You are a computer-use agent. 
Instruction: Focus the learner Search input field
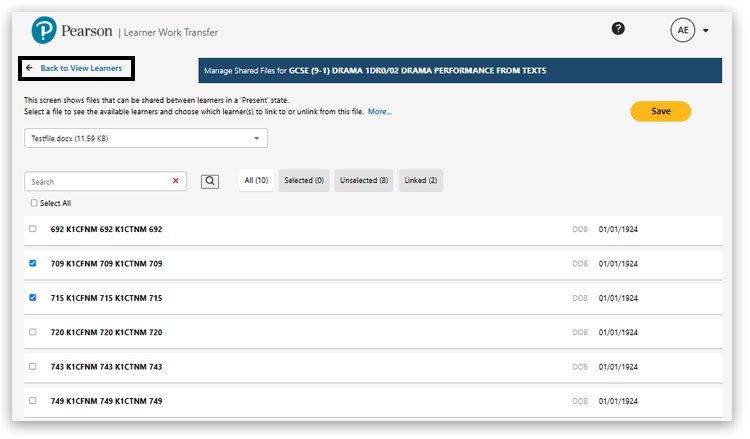click(95, 182)
